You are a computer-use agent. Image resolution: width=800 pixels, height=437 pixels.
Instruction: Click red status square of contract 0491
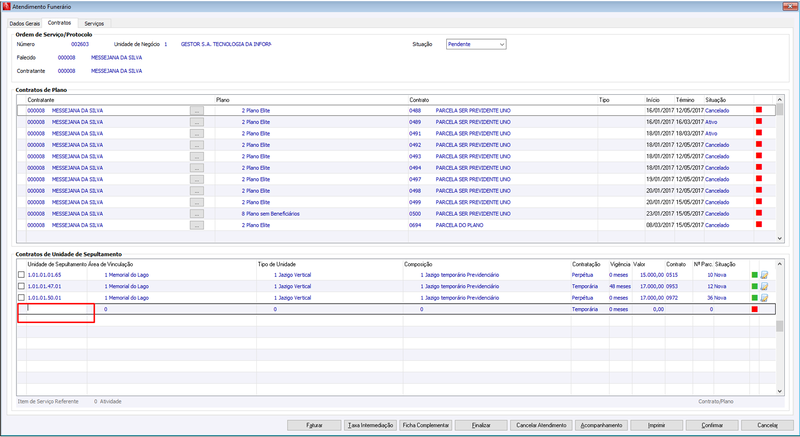tap(759, 133)
